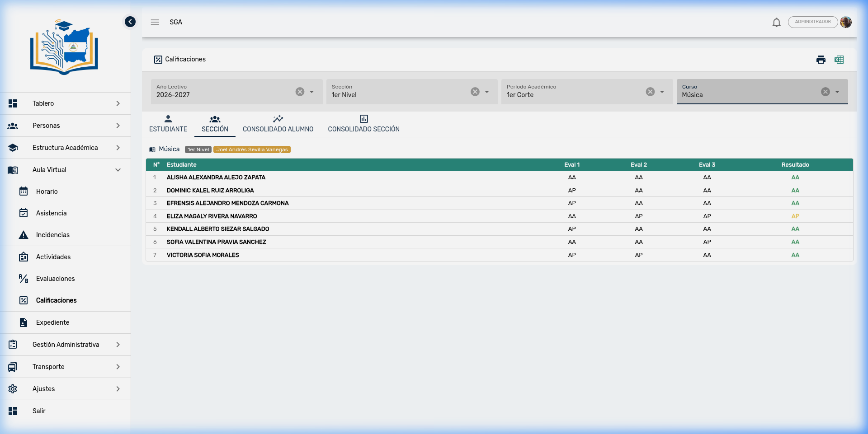
Task: Click the administrator profile avatar
Action: (x=846, y=22)
